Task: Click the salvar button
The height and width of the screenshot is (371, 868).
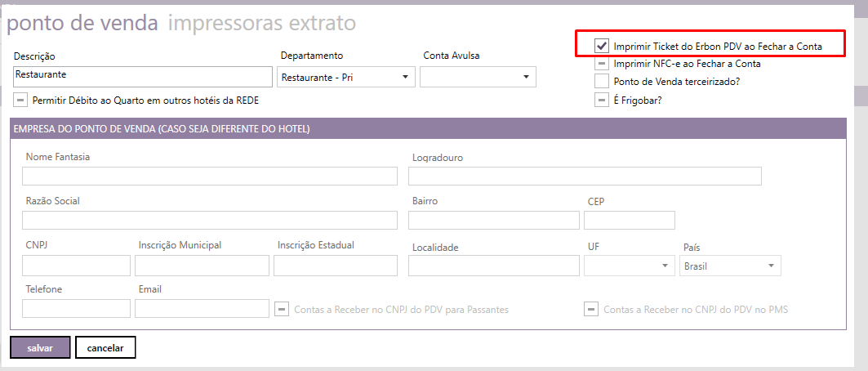Action: (x=40, y=347)
